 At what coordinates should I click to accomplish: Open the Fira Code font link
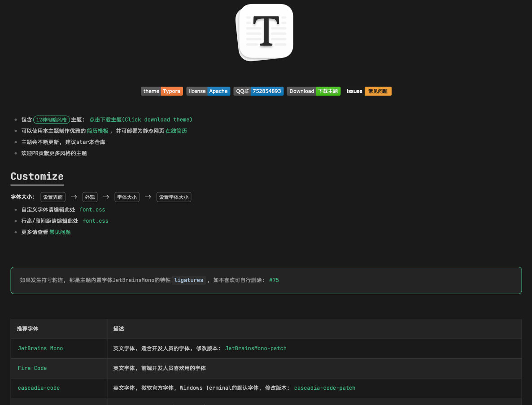[x=32, y=368]
